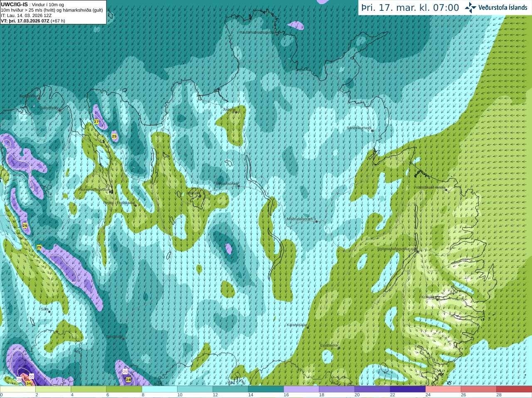Image resolution: width=532 pixels, height=398 pixels.
Task: Select the 18–20 m/s legend swatch
Action: click(x=337, y=389)
